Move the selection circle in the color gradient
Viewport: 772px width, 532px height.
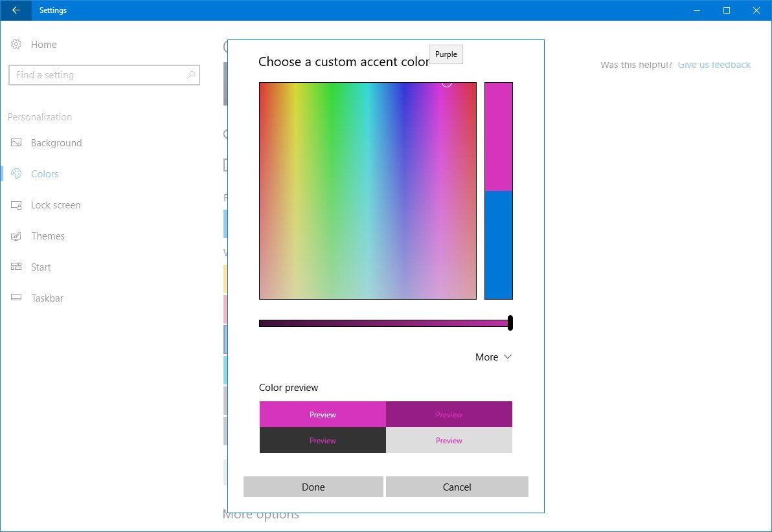coord(446,83)
